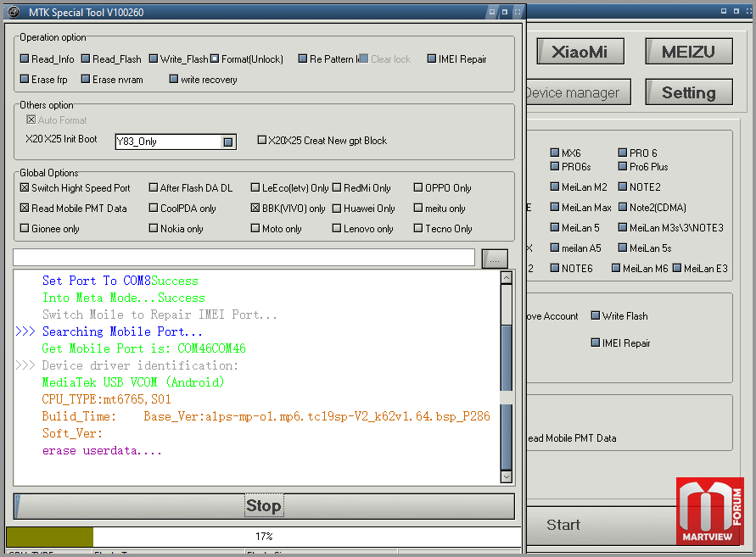Viewport: 756px width, 557px height.
Task: Tick Note2(CDMA) checkbox
Action: click(623, 207)
